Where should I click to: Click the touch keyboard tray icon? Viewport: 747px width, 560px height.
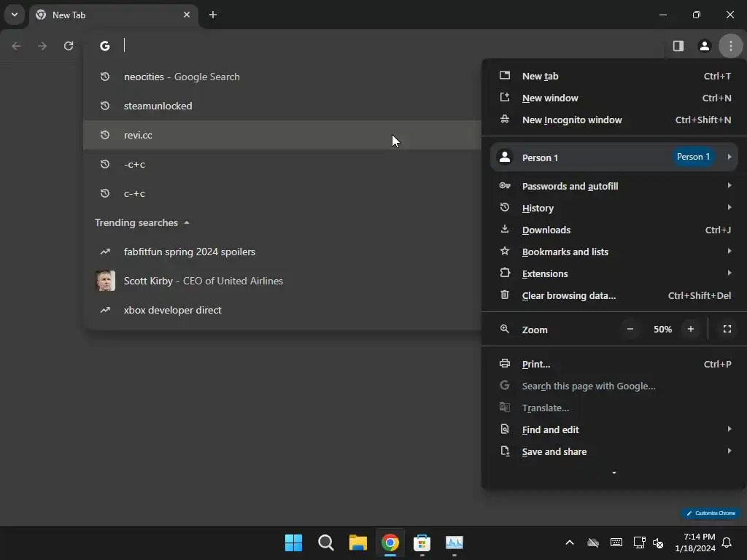click(x=616, y=542)
